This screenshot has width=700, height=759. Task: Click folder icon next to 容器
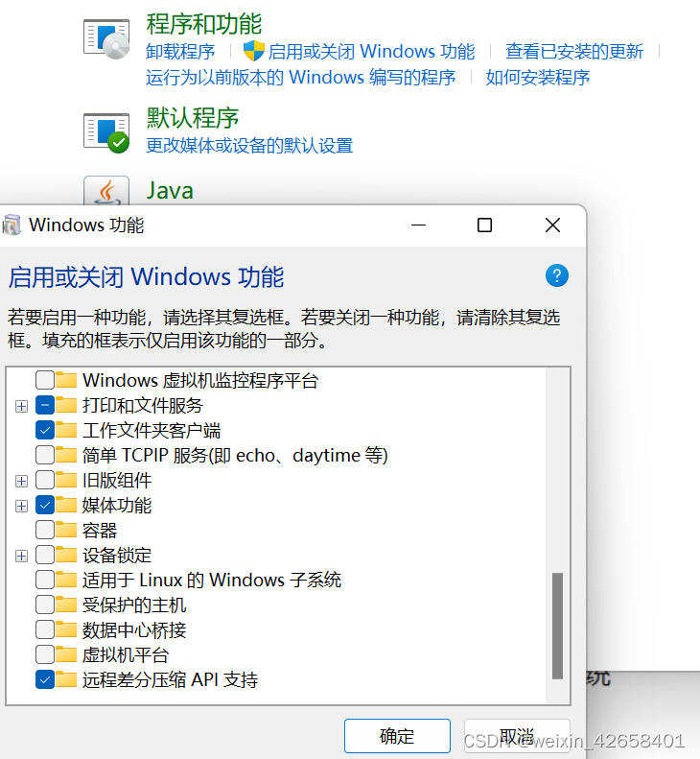66,530
